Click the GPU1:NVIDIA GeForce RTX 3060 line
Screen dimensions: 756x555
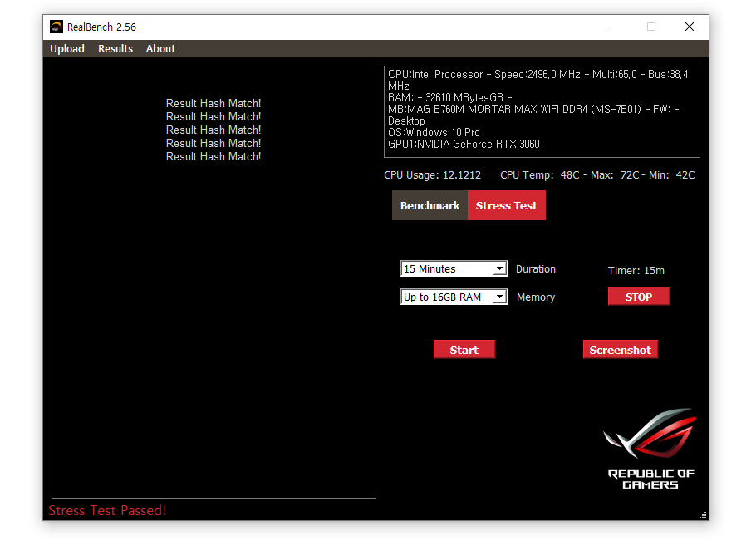[464, 145]
